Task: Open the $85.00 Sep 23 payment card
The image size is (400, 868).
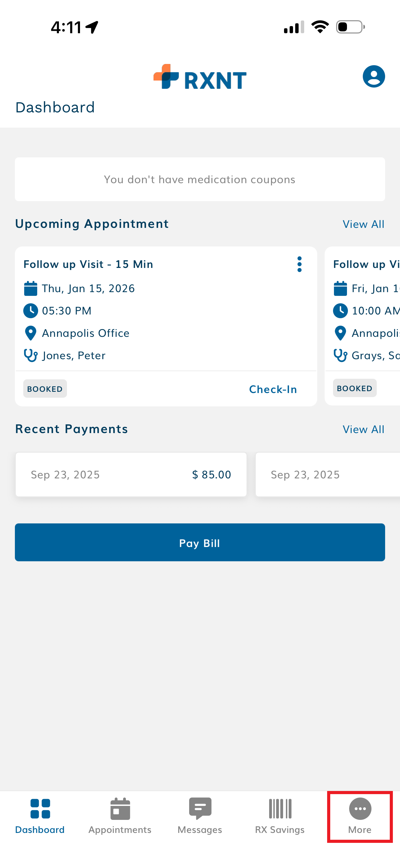Action: pyautogui.click(x=131, y=474)
